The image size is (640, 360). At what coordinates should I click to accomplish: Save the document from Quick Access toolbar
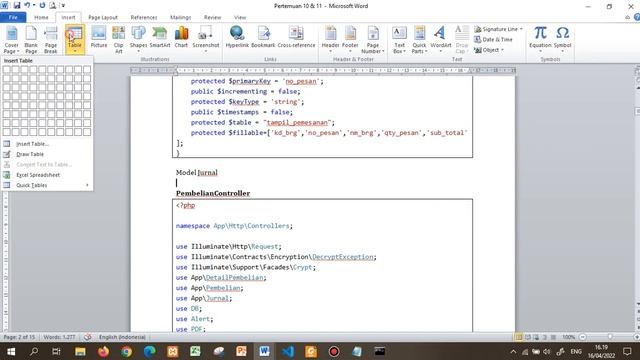coord(17,6)
